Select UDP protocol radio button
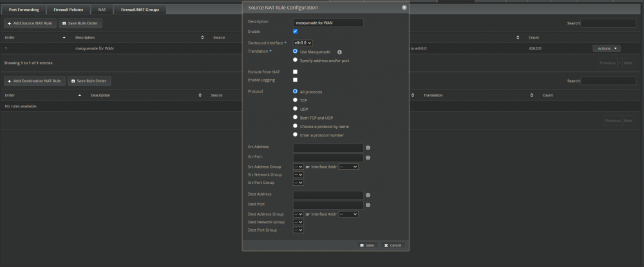This screenshot has height=267, width=644. (295, 108)
